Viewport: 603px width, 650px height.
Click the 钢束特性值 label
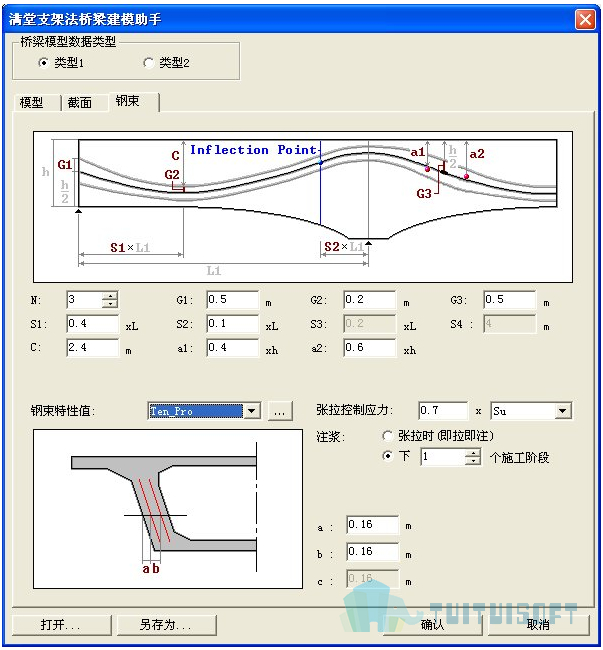tap(63, 411)
